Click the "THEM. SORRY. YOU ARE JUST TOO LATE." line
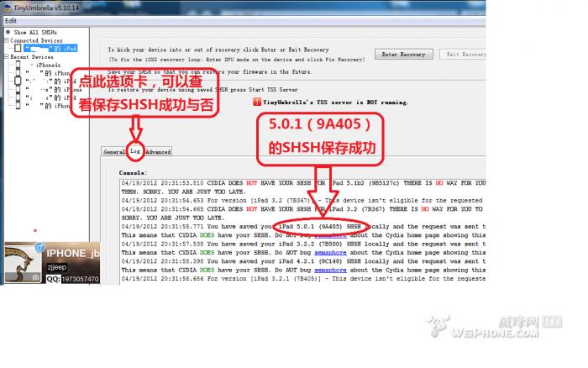The width and height of the screenshot is (588, 368). (183, 192)
